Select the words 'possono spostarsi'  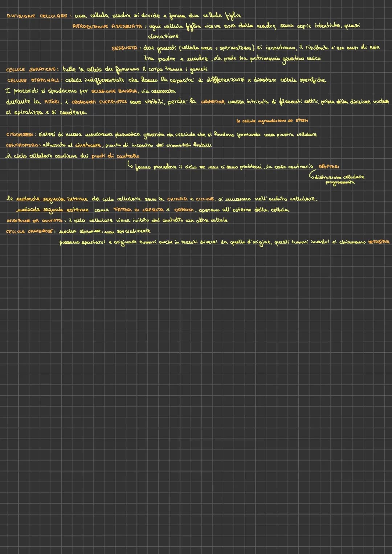tap(83, 243)
